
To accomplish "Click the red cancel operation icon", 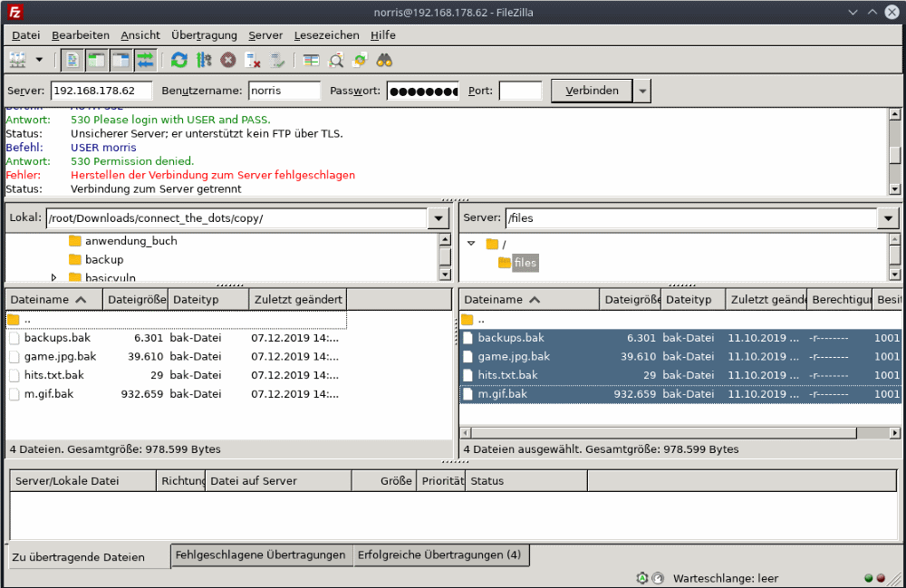I will coord(228,61).
